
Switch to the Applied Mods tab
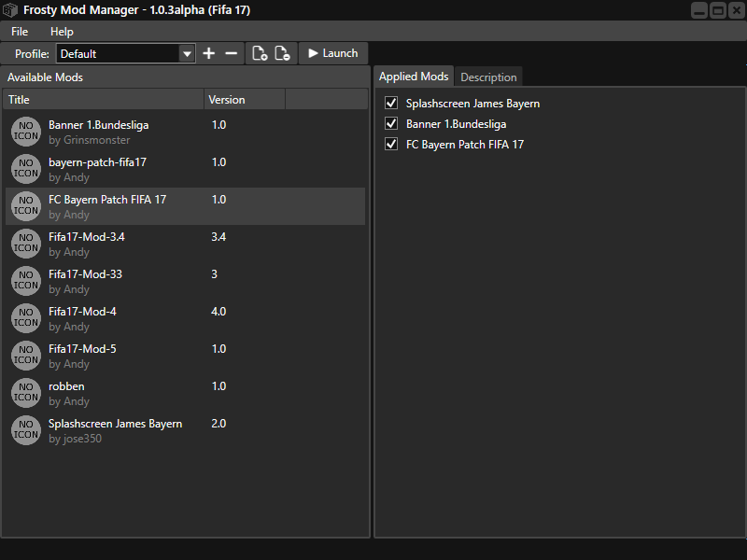tap(414, 77)
